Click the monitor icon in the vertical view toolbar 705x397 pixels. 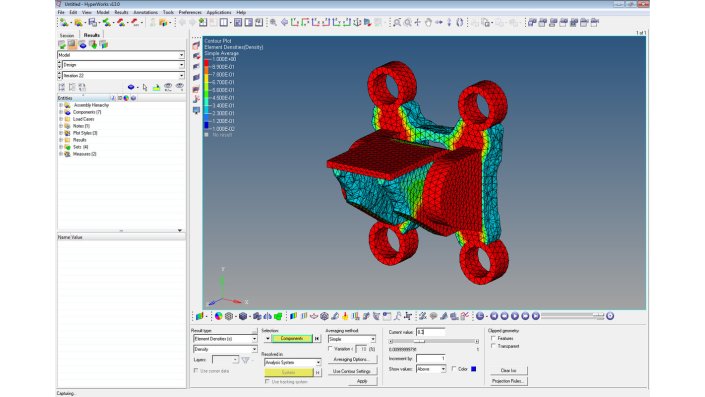point(196,110)
